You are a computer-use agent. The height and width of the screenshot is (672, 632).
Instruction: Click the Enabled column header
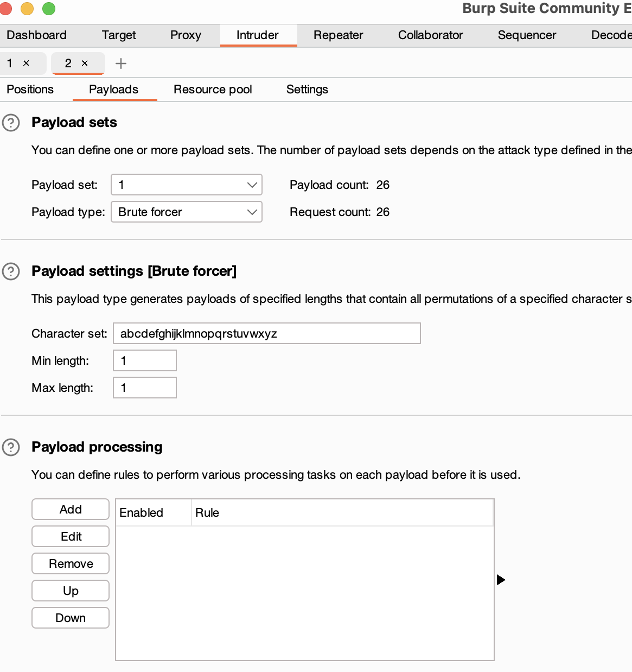click(154, 512)
